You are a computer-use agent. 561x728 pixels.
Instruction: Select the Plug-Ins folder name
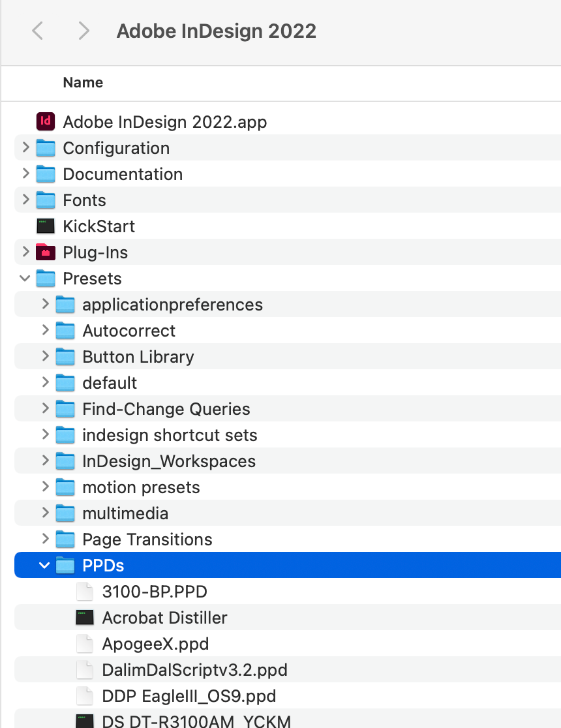click(95, 252)
